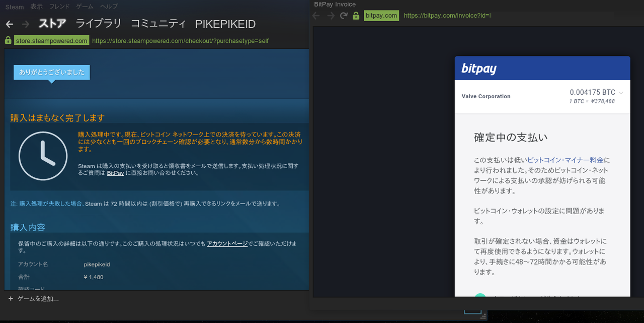Open the ヘルプ menu
Viewport: 644px width, 323px height.
pos(109,7)
